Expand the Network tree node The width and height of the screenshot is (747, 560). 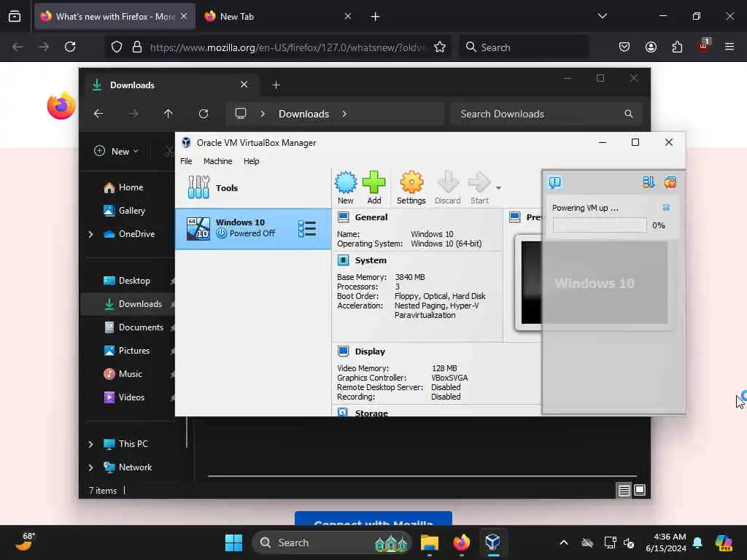point(90,467)
